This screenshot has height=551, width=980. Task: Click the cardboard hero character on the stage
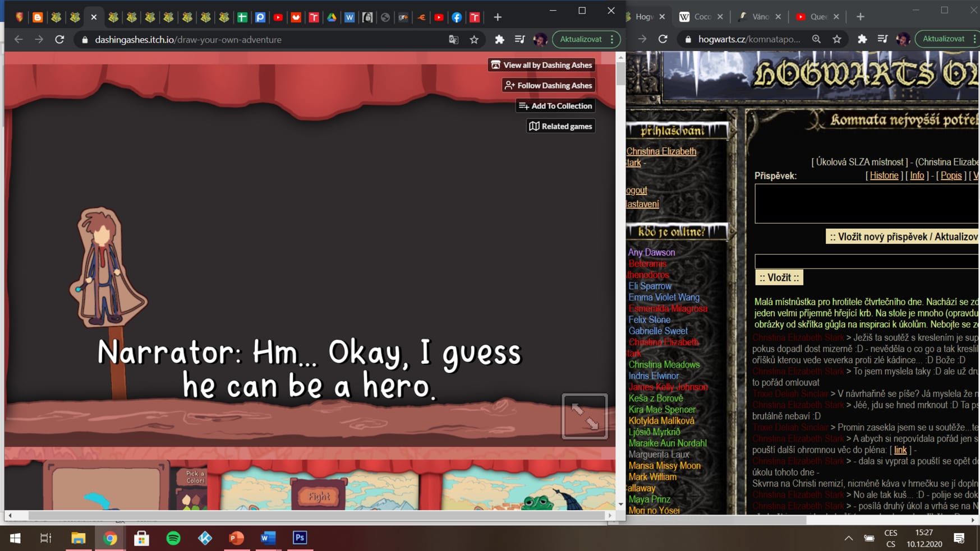point(108,267)
